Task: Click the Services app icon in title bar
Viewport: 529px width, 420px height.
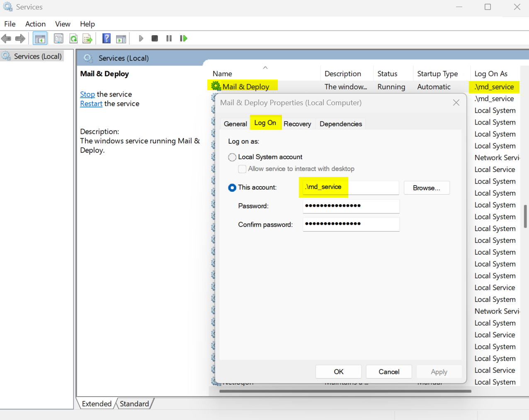Action: [8, 7]
